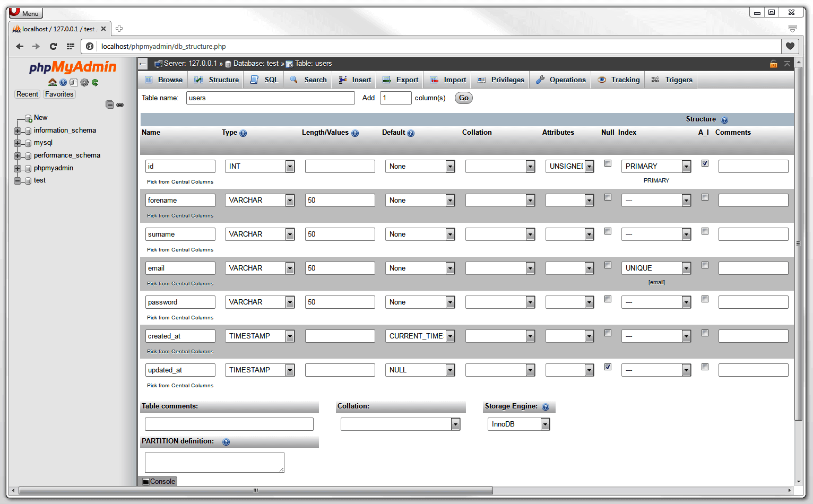Switch to the Browse tab

tap(163, 80)
